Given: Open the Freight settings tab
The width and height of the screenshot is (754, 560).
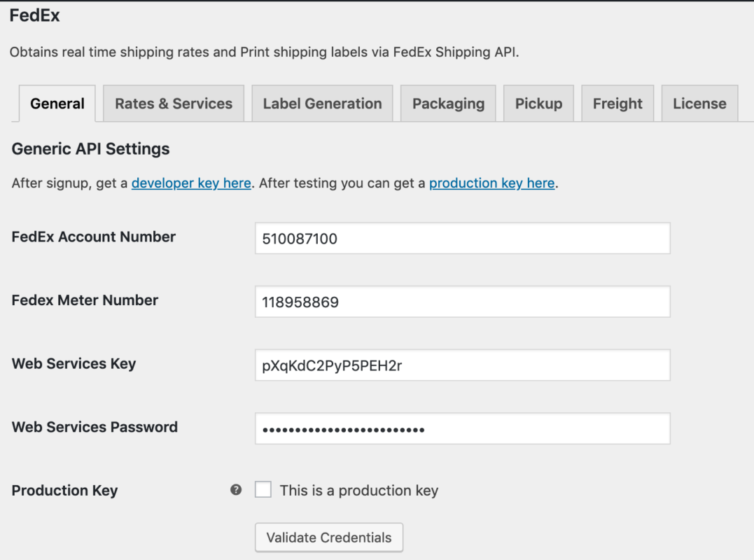Looking at the screenshot, I should click(x=617, y=104).
